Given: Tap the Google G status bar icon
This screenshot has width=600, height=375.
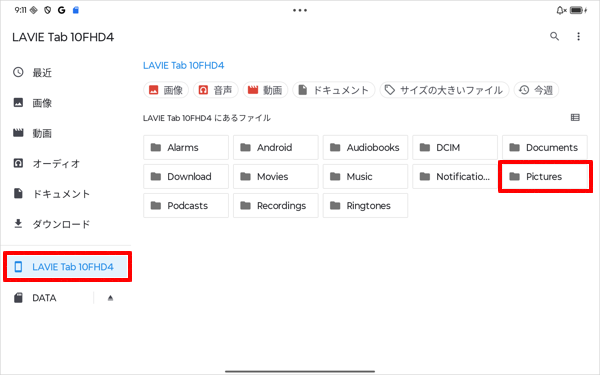Looking at the screenshot, I should pyautogui.click(x=61, y=10).
